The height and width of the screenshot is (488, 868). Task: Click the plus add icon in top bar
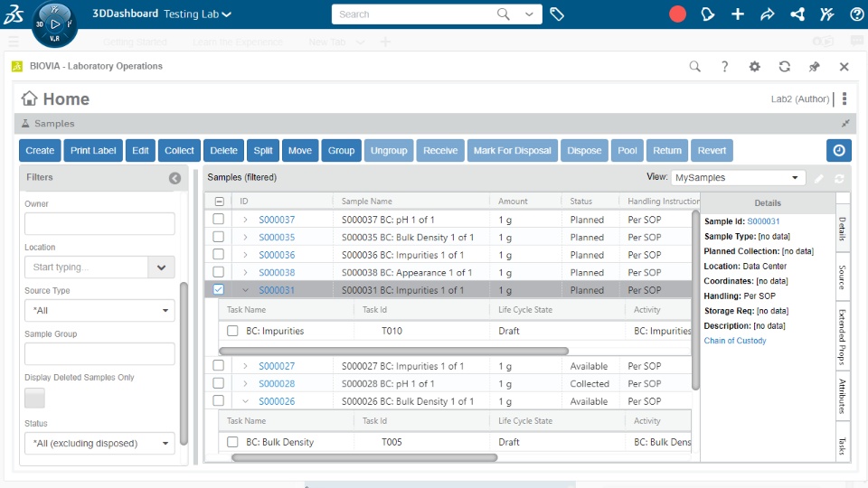click(738, 14)
